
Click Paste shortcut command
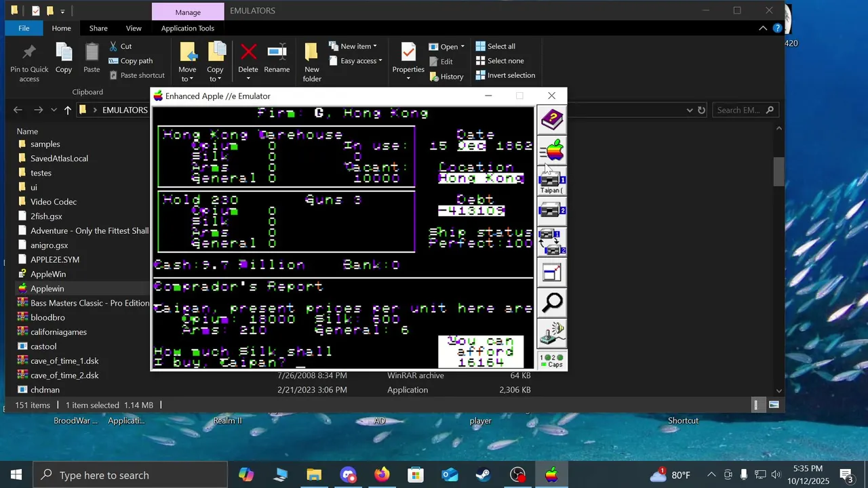[x=136, y=75]
